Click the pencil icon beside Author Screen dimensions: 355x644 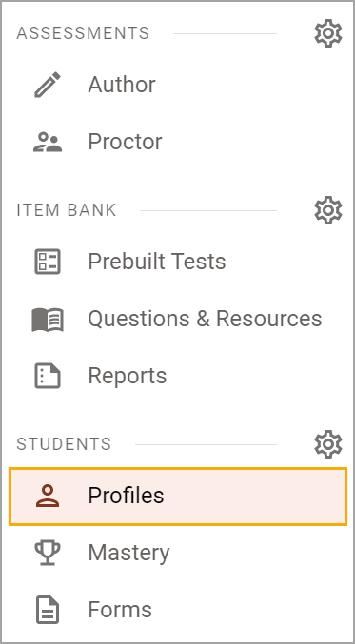tap(48, 85)
